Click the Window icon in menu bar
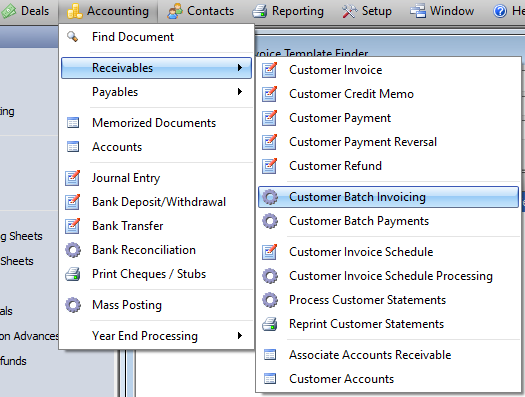Image resolution: width=525 pixels, height=397 pixels. [418, 11]
